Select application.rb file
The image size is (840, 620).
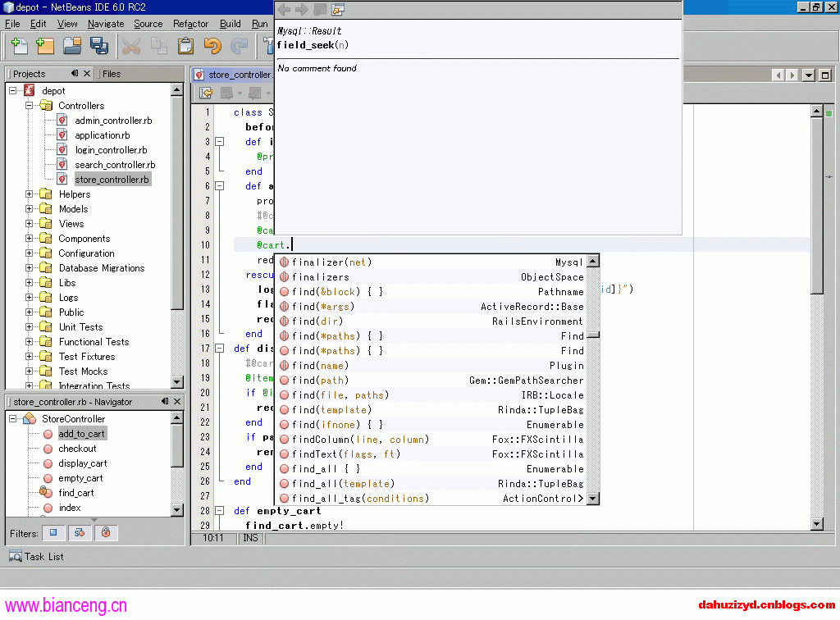click(102, 135)
